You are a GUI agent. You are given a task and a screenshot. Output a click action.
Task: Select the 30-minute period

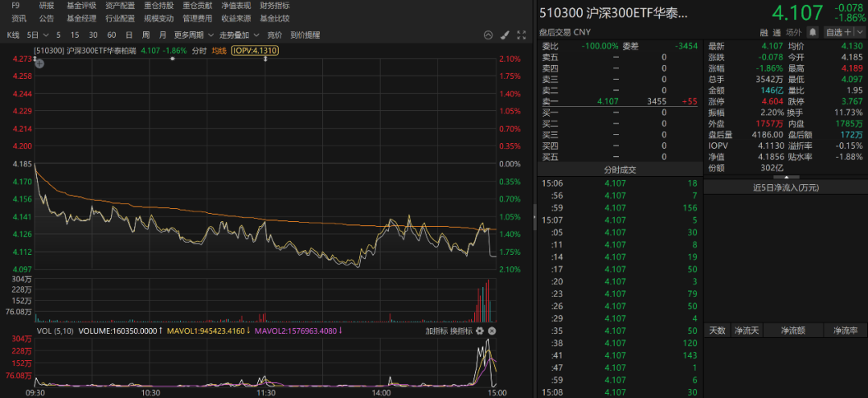93,35
